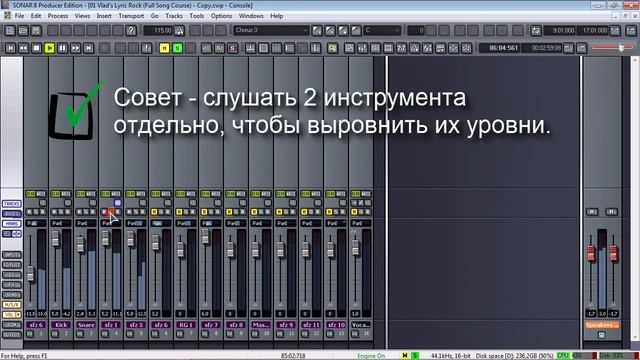The image size is (640, 360).
Task: Click the 86:04:561 position display
Action: click(x=500, y=48)
